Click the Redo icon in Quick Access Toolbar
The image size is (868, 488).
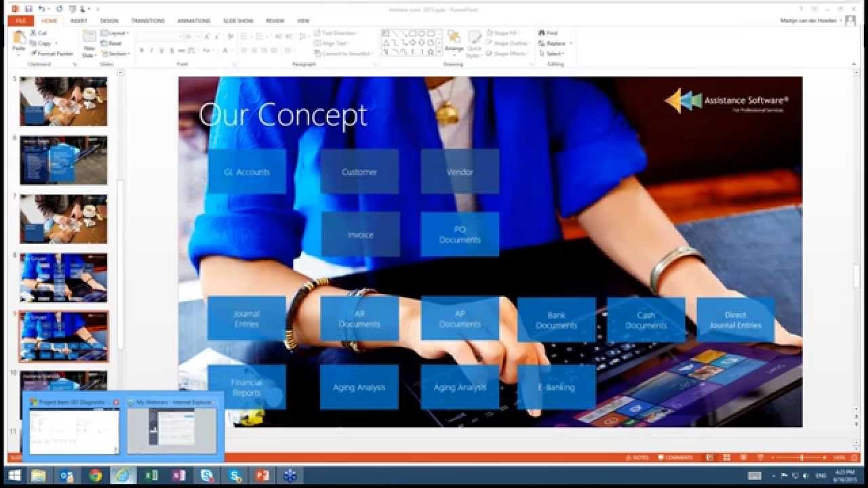tap(60, 9)
